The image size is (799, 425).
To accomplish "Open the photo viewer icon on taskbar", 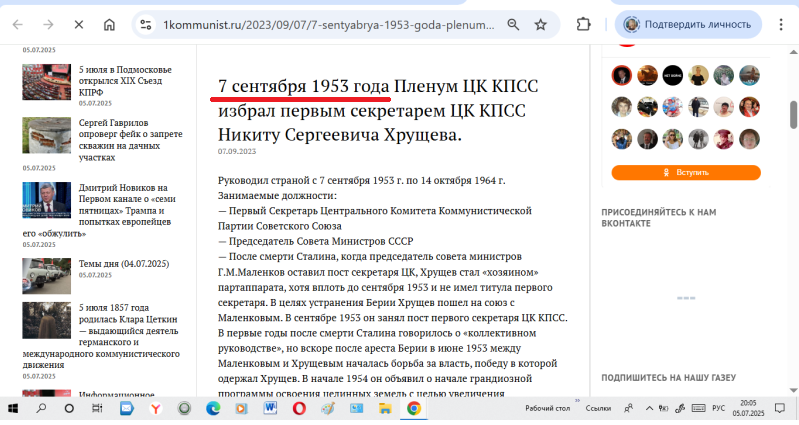I will [x=356, y=408].
